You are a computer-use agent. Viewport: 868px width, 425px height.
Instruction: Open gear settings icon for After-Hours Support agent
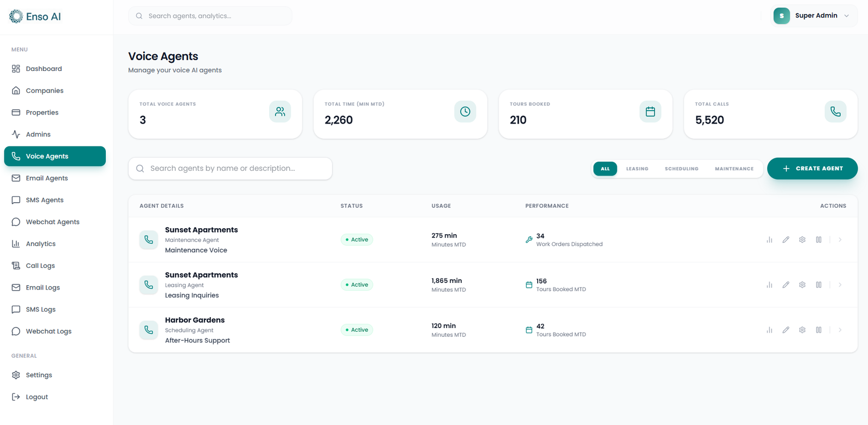(x=802, y=330)
